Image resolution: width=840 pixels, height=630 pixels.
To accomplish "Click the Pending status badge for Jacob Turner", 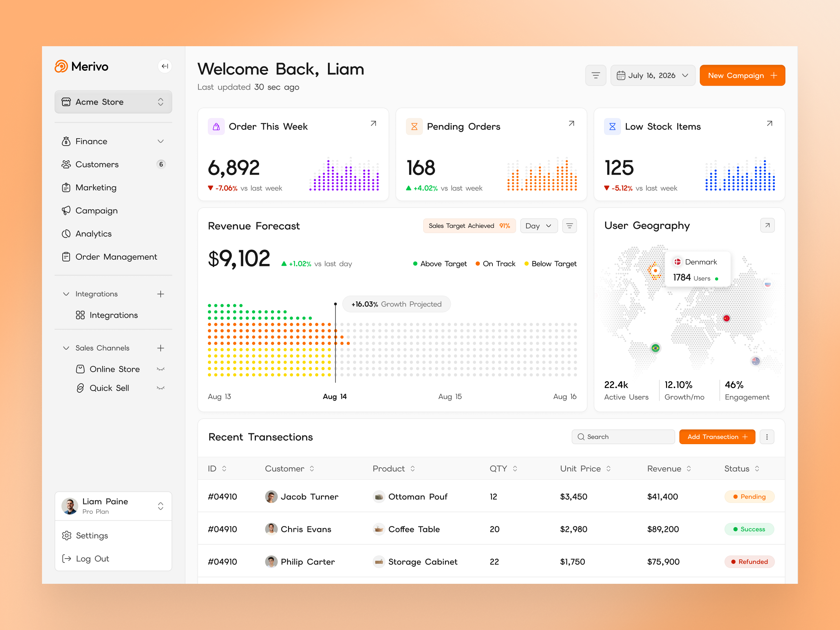I will click(x=749, y=497).
